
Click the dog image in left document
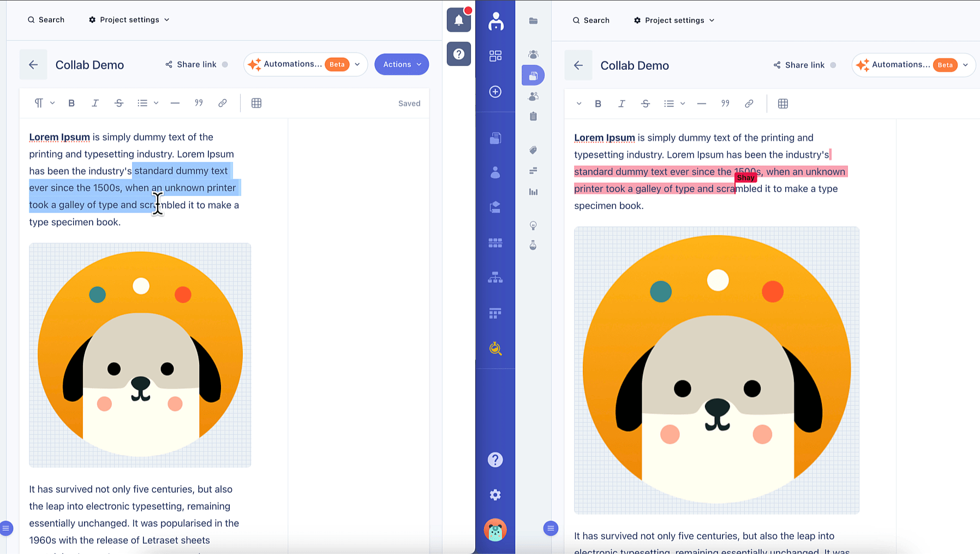140,355
